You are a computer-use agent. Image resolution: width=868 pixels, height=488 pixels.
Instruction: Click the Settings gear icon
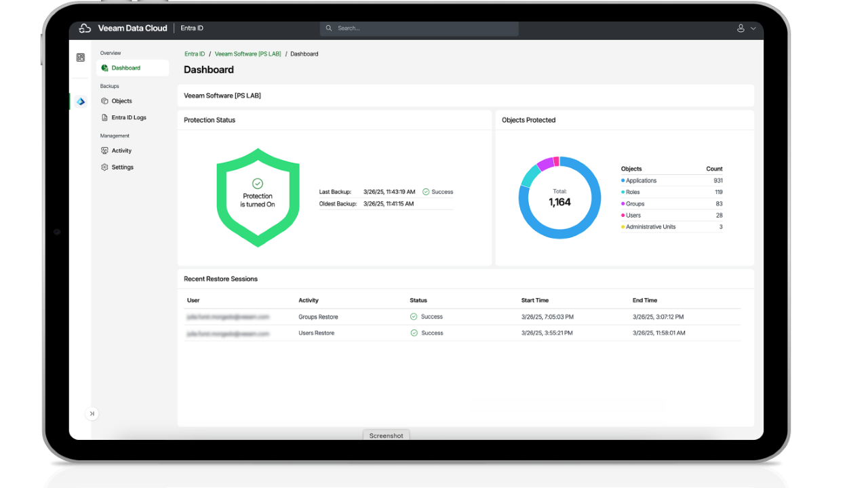click(x=104, y=167)
